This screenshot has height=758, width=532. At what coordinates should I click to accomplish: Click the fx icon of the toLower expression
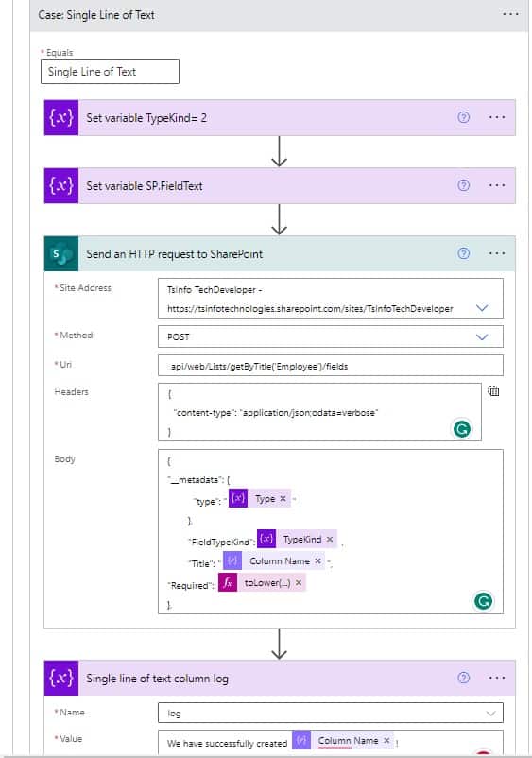(x=228, y=583)
